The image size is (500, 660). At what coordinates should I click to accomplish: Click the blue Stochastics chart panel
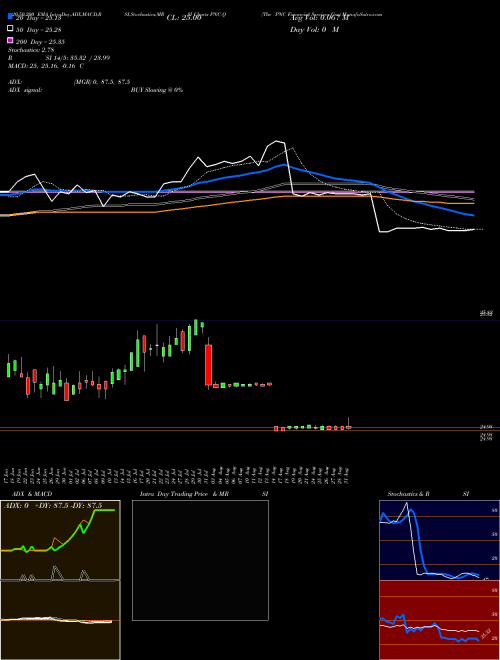click(x=439, y=540)
